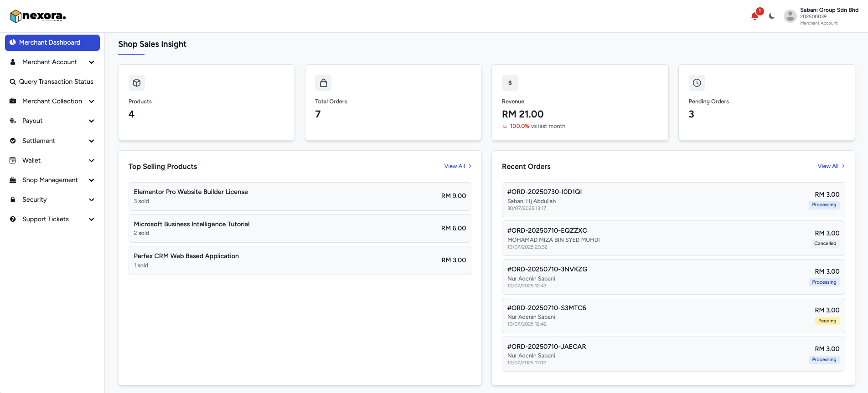The width and height of the screenshot is (868, 393).
Task: Expand the Support Tickets chevron
Action: [92, 219]
